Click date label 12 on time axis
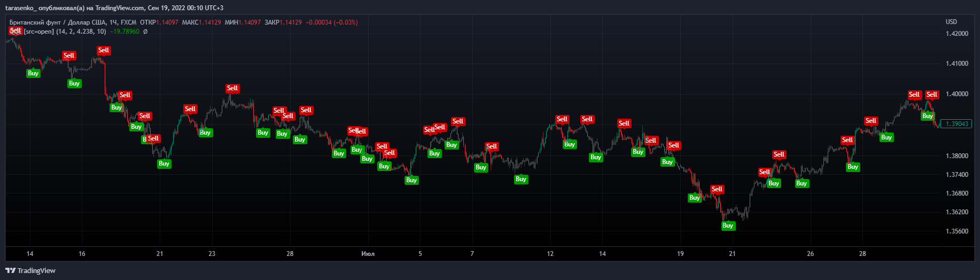The height and width of the screenshot is (280, 980). 550,254
